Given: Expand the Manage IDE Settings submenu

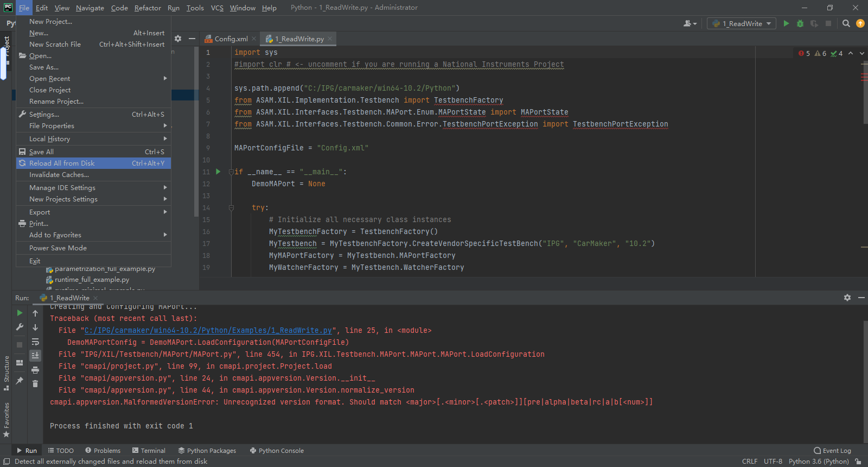Looking at the screenshot, I should pyautogui.click(x=93, y=188).
